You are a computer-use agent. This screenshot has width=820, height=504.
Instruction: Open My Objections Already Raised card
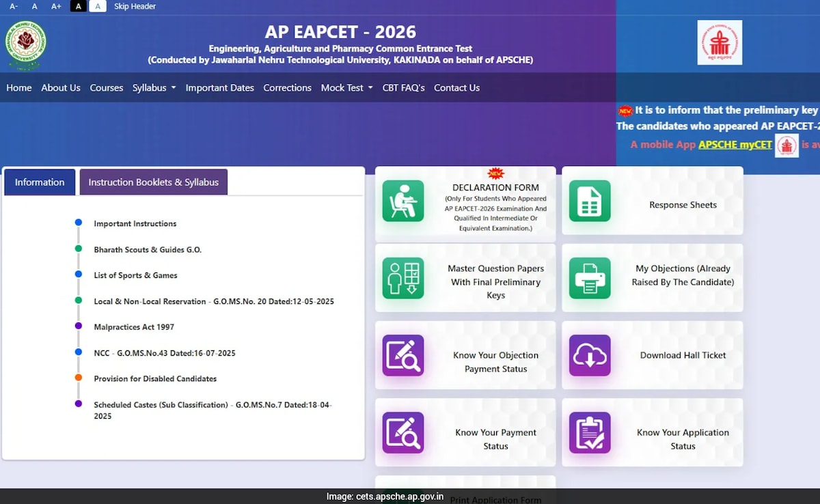pos(683,275)
